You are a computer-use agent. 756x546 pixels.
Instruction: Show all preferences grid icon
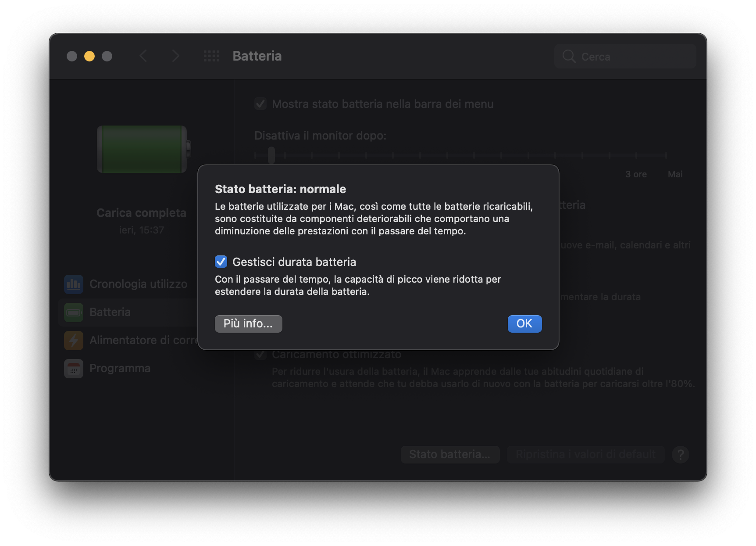coord(211,56)
